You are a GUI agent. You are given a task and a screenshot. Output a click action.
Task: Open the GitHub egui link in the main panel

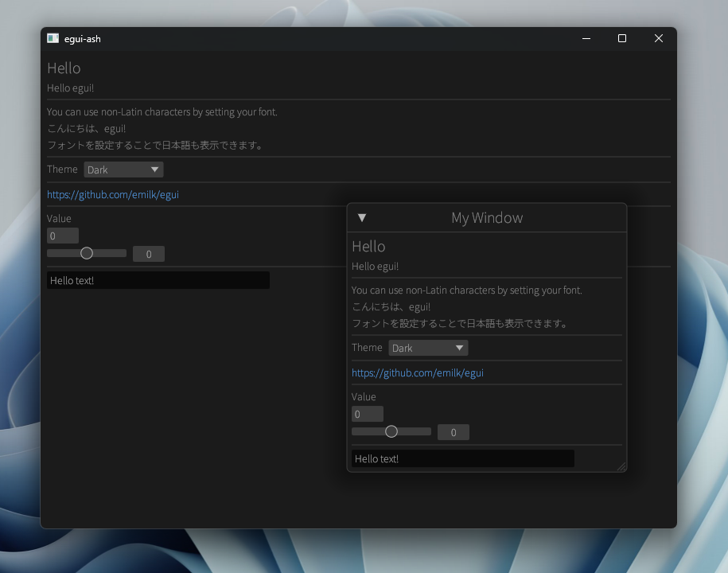(113, 194)
